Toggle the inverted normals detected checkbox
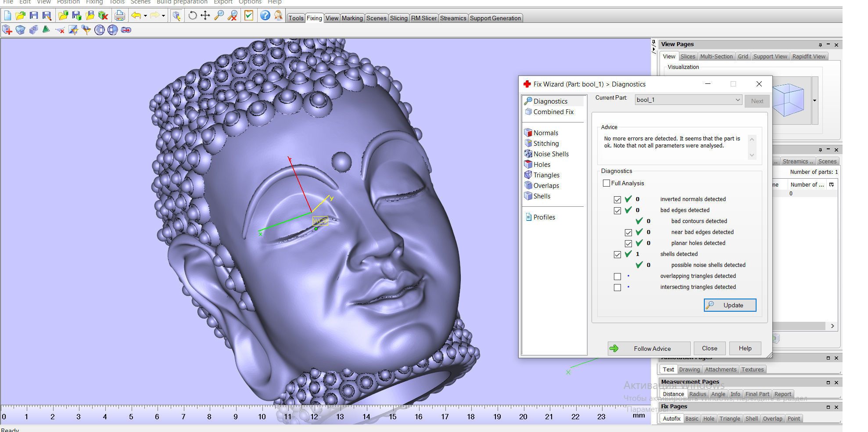The image size is (868, 432). pyautogui.click(x=617, y=200)
